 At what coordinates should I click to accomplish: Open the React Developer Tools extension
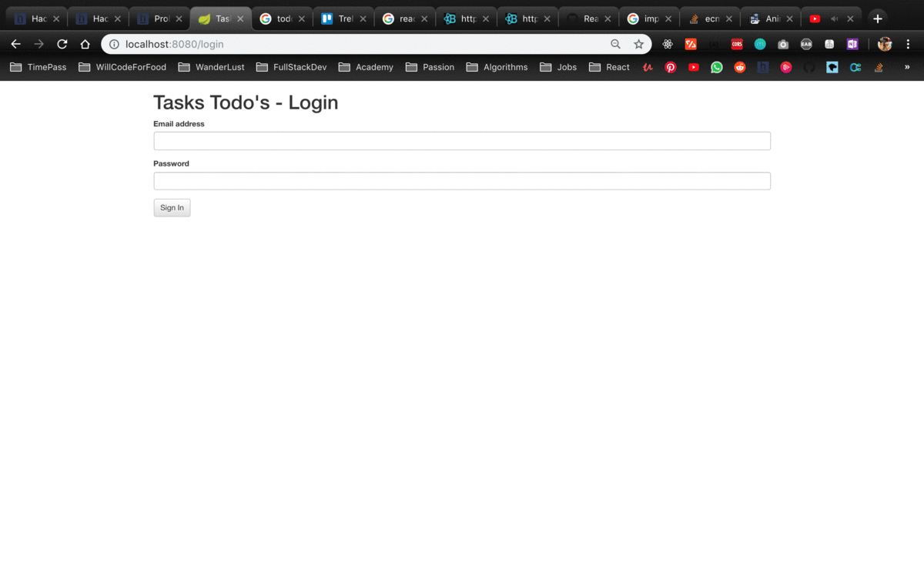666,44
